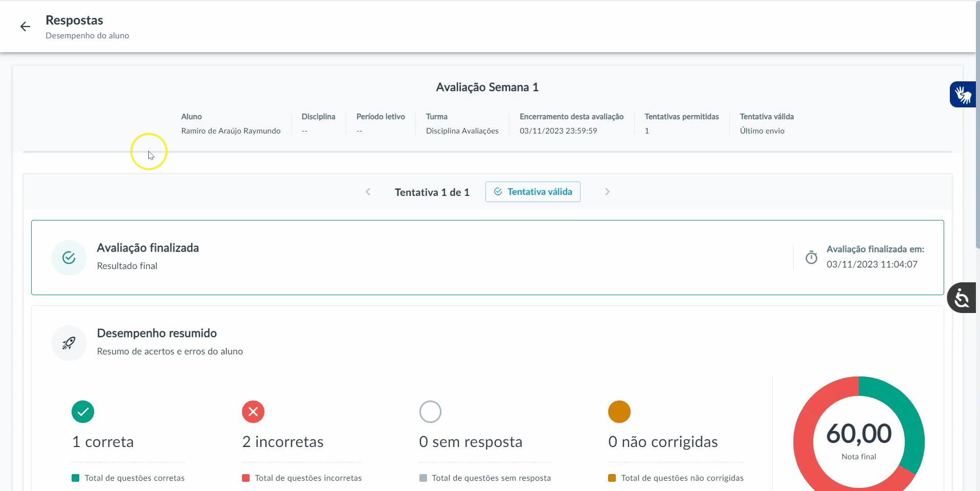The width and height of the screenshot is (980, 491).
Task: Click the Disciplina Avaliações class value
Action: point(462,131)
